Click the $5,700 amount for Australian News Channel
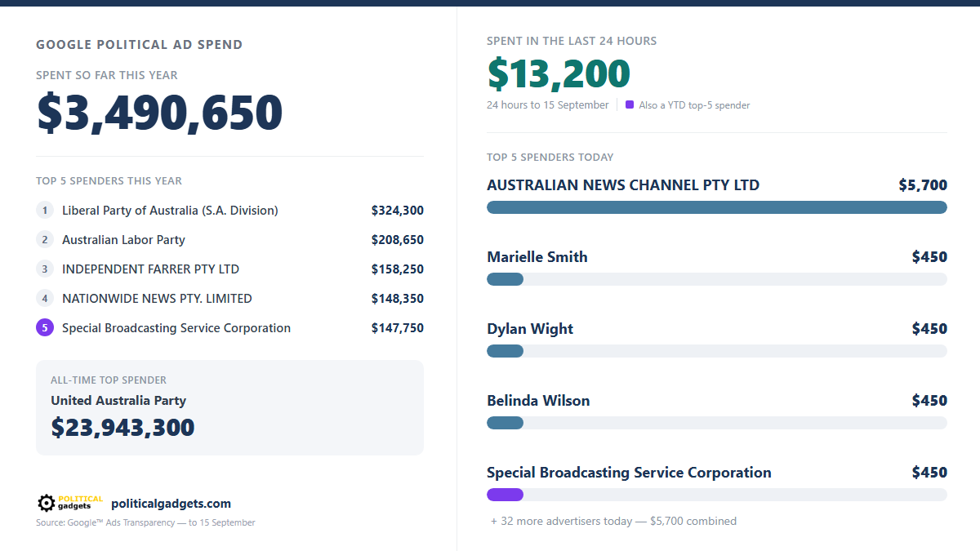 point(923,185)
